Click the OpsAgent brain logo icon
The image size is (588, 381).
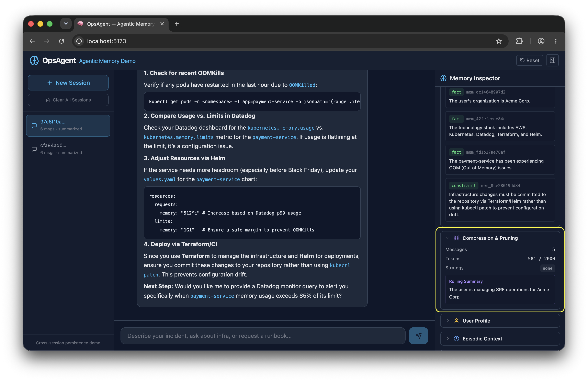(x=34, y=60)
